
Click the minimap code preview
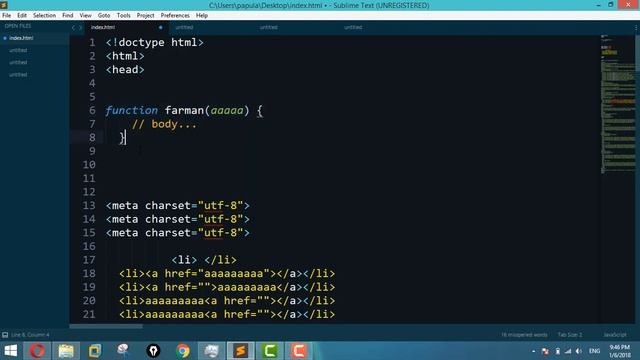617,104
